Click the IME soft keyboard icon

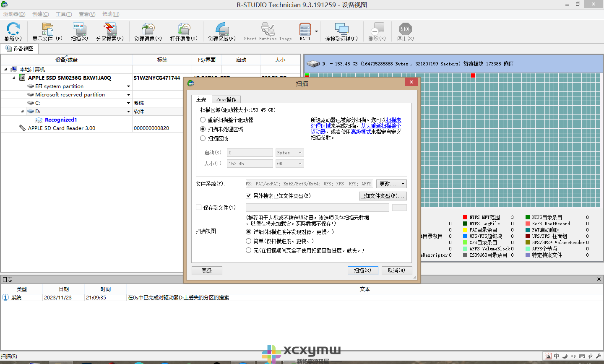582,356
